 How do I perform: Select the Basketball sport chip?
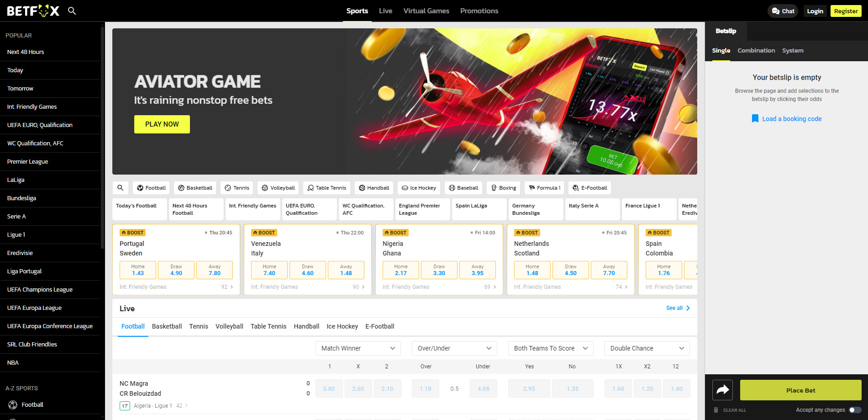point(195,188)
